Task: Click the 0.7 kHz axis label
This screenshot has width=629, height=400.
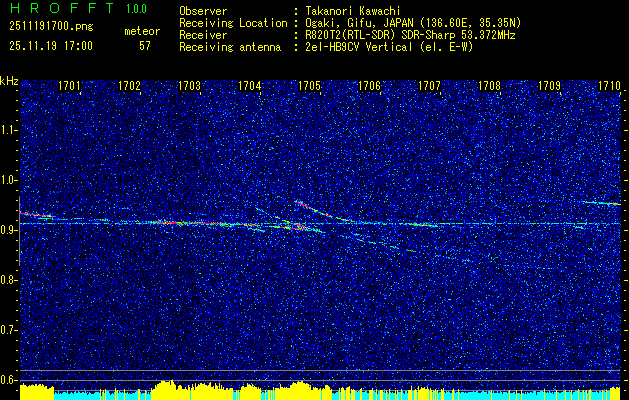Action: (8, 330)
